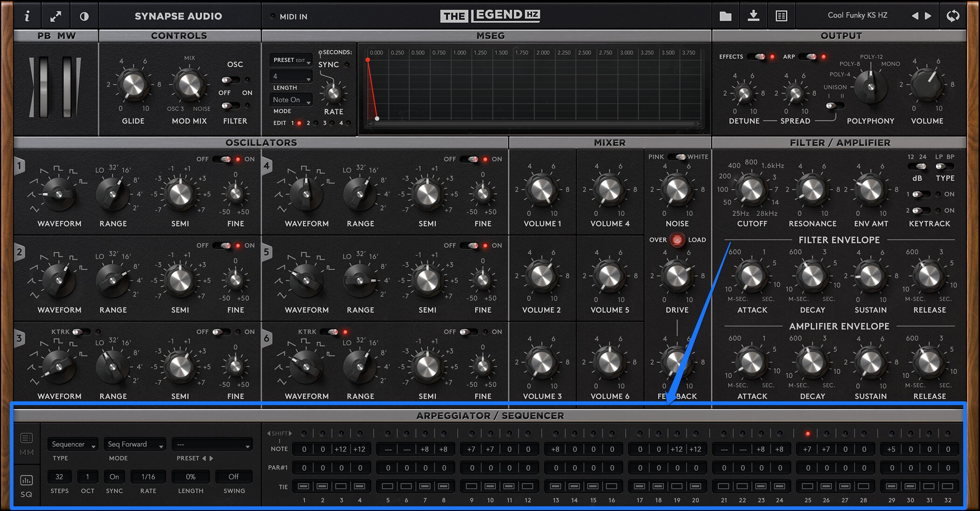Click the STEPS value 32 field
Viewport: 980px width, 511px height.
click(x=59, y=476)
